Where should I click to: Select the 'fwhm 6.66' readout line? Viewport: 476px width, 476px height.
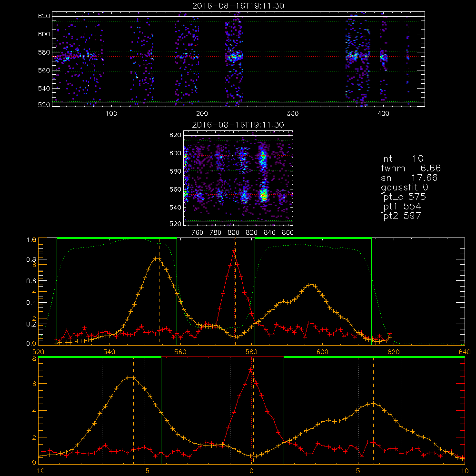point(411,168)
